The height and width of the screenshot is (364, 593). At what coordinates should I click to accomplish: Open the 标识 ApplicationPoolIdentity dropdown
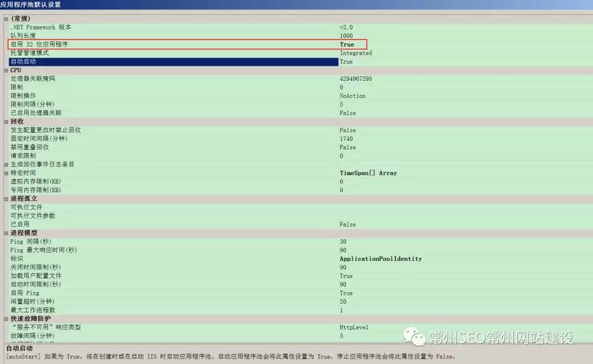click(x=395, y=259)
